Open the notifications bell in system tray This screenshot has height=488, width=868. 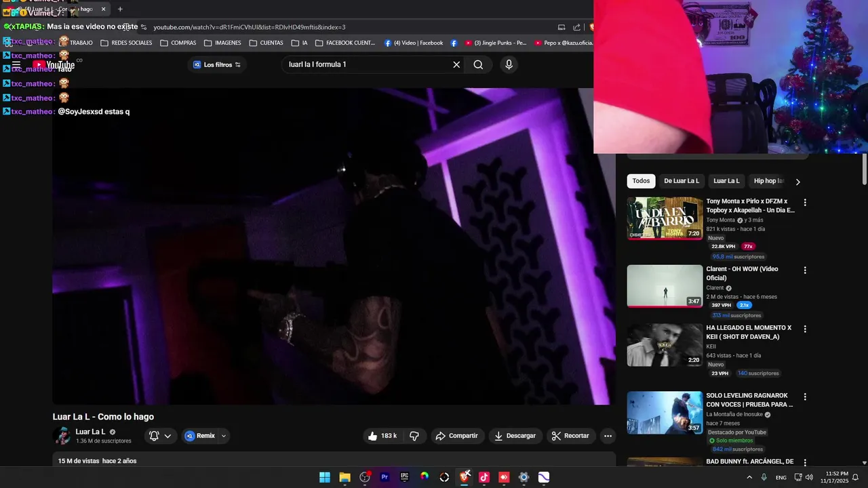[855, 477]
